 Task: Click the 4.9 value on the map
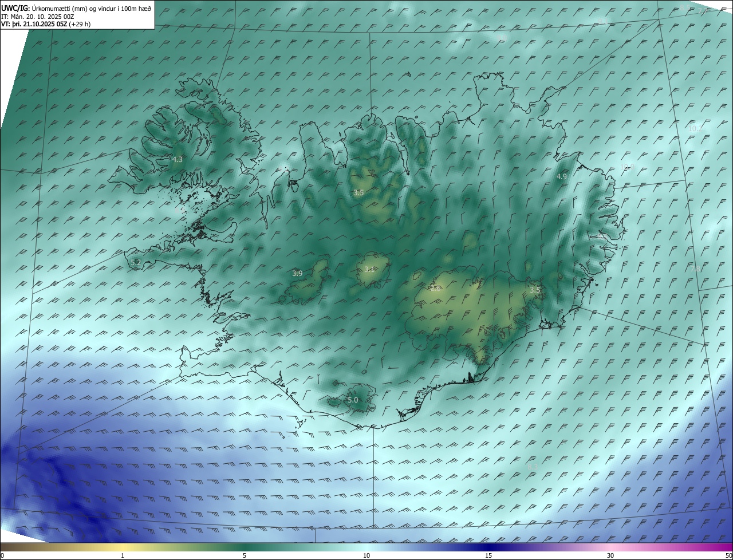[562, 177]
